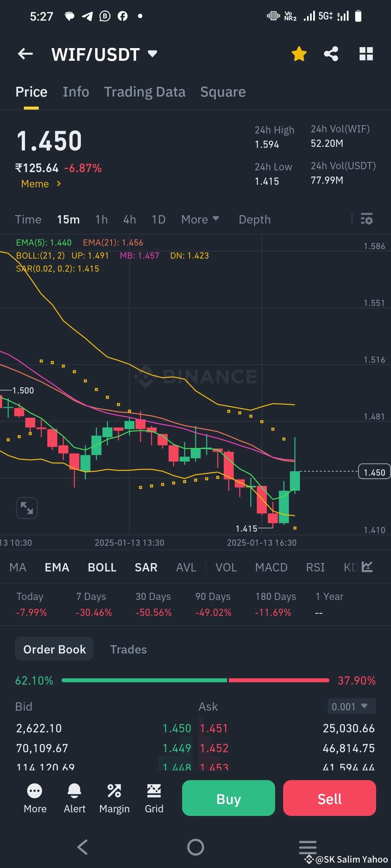Tap the 90 Days change -49.02%
The width and height of the screenshot is (391, 868).
point(213,612)
